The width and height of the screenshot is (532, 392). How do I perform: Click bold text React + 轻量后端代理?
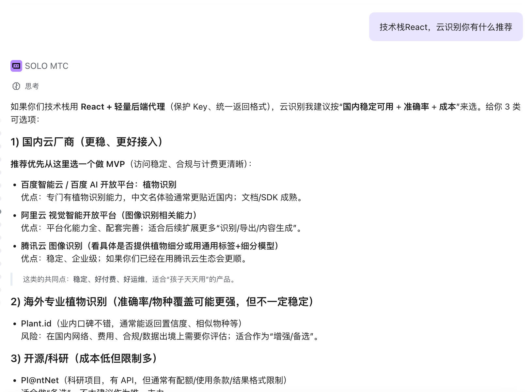[123, 107]
